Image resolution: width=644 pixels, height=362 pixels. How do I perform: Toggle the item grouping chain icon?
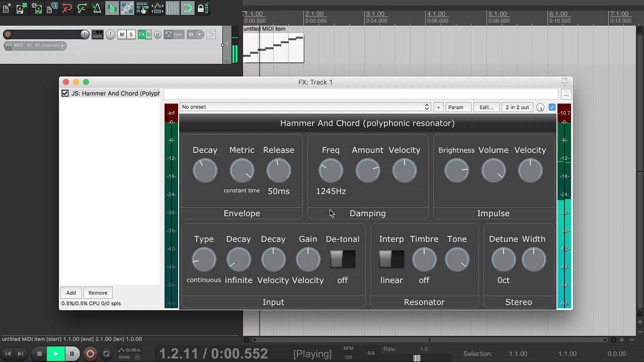127,9
